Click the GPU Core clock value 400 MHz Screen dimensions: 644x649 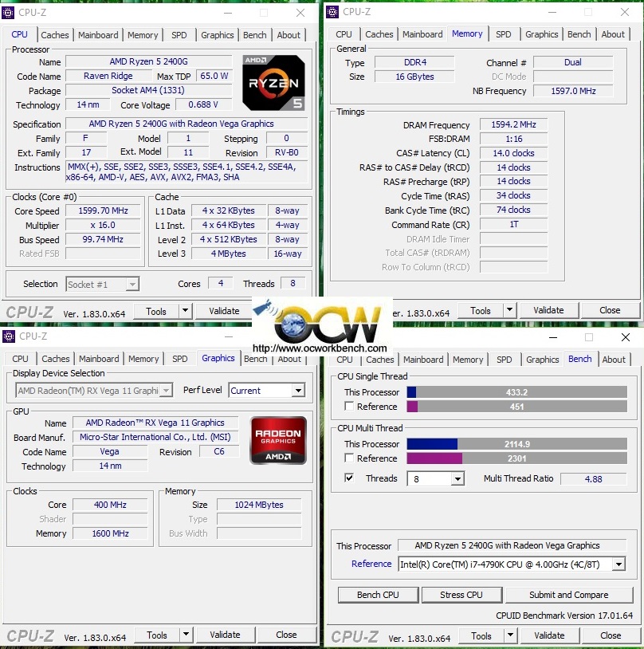[x=110, y=505]
